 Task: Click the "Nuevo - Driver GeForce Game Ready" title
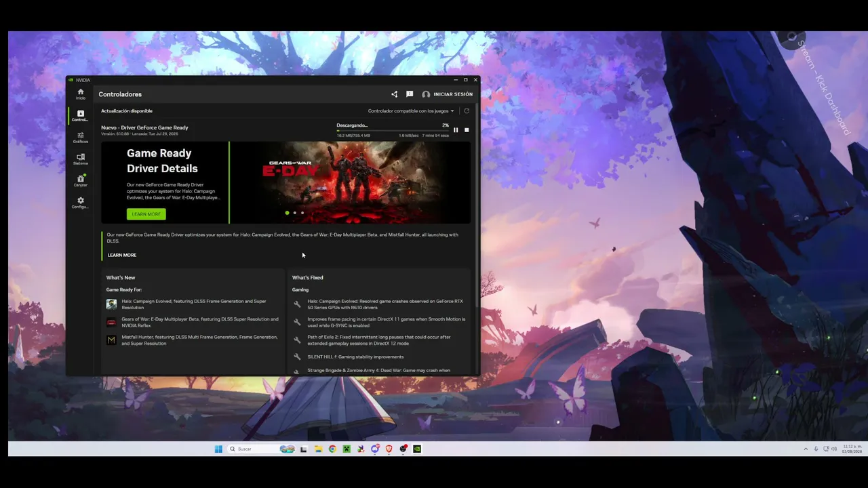pyautogui.click(x=144, y=127)
